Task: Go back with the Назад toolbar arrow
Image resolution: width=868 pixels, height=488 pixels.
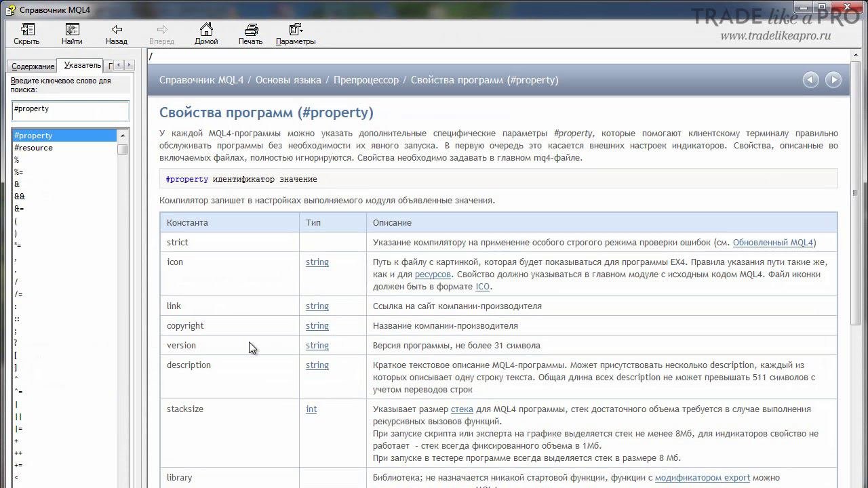Action: (117, 35)
